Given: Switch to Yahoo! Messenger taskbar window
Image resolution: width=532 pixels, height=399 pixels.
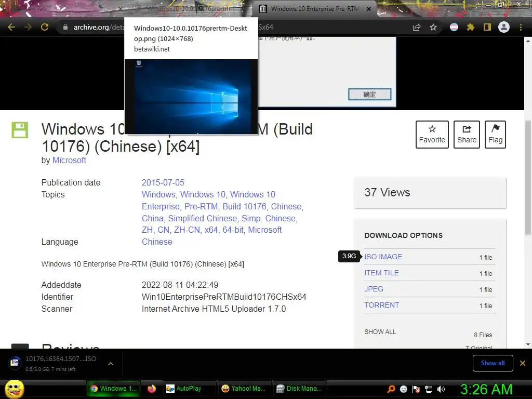Looking at the screenshot, I should pos(244,389).
